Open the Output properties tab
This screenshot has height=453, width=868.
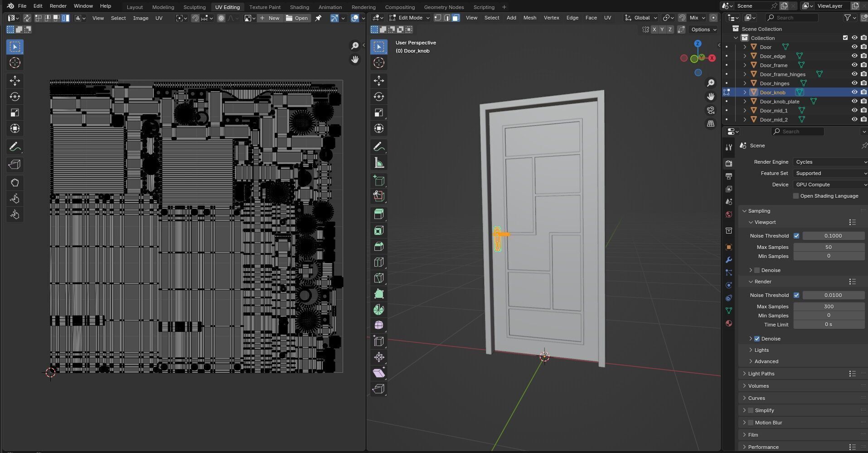point(729,176)
